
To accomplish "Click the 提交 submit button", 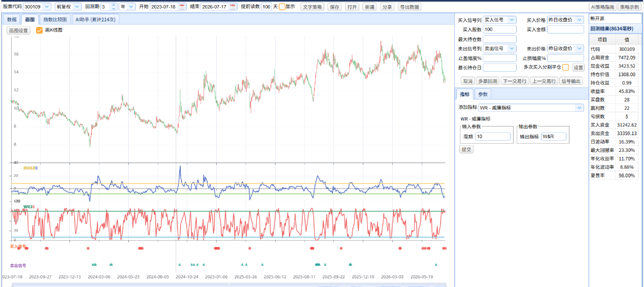I will (466, 149).
